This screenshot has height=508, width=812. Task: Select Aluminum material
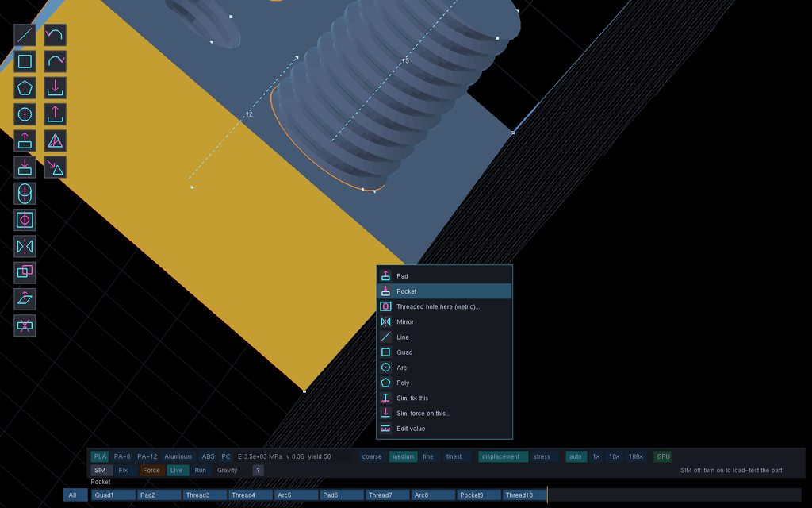pos(178,456)
